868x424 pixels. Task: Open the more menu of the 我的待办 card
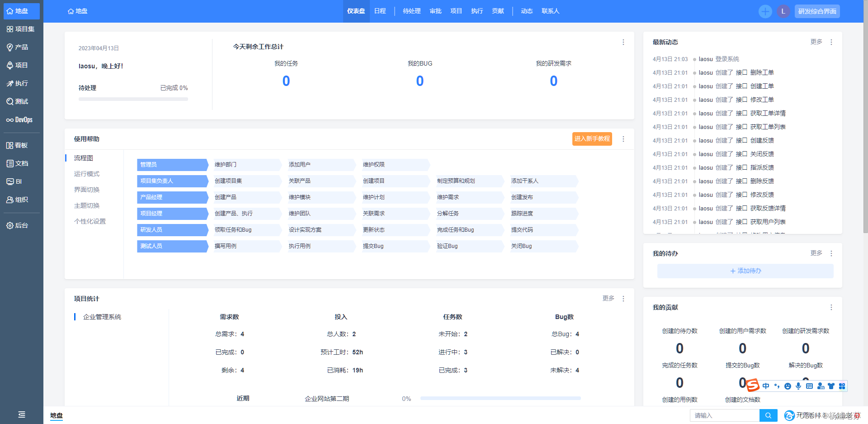[x=831, y=253]
